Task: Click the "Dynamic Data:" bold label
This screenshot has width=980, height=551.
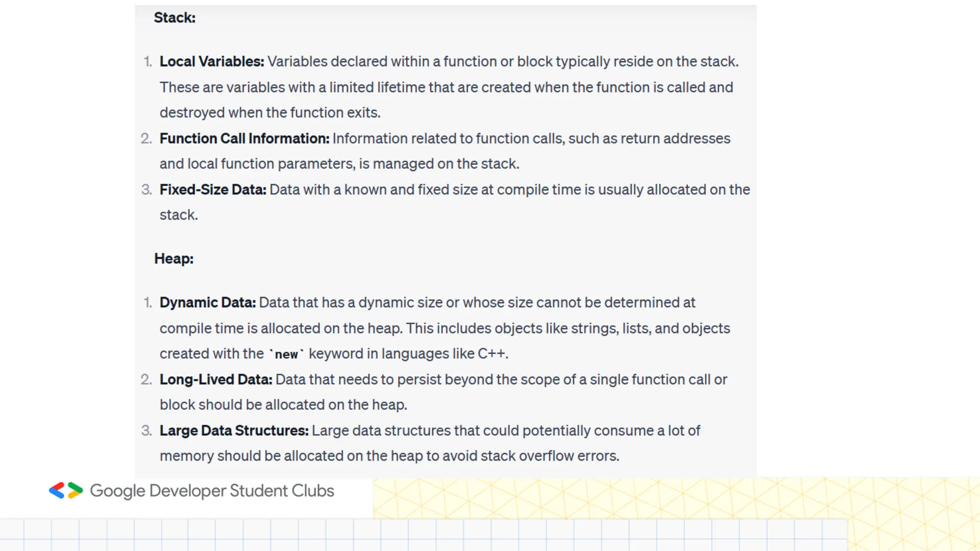Action: point(207,303)
